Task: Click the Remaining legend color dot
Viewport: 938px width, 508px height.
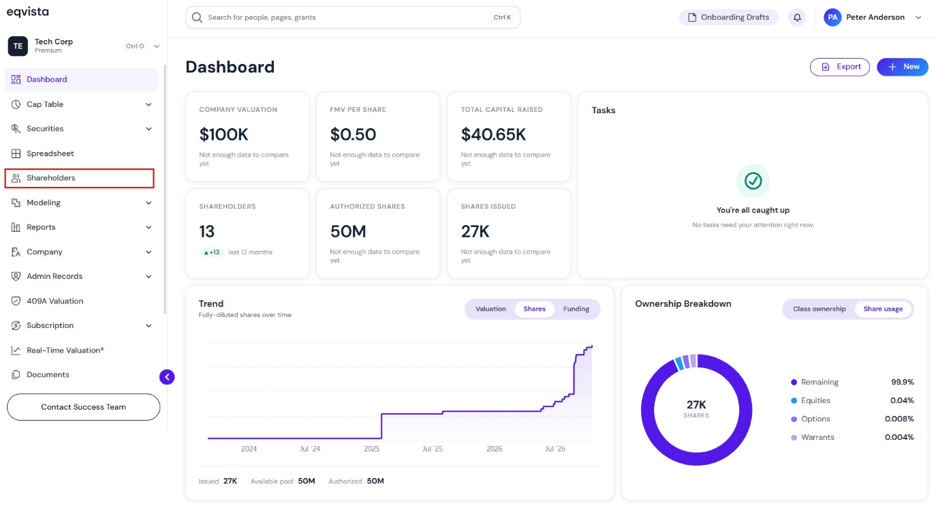Action: pyautogui.click(x=794, y=382)
